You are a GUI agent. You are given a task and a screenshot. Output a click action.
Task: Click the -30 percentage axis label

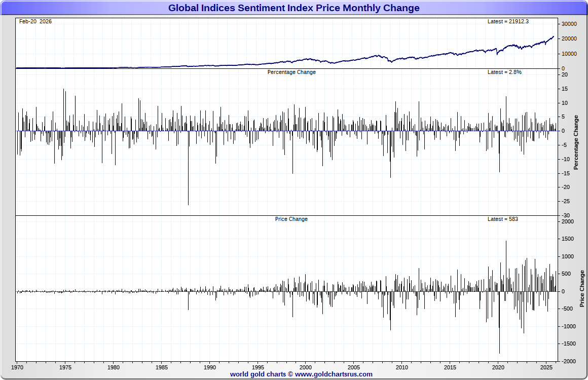pyautogui.click(x=565, y=215)
